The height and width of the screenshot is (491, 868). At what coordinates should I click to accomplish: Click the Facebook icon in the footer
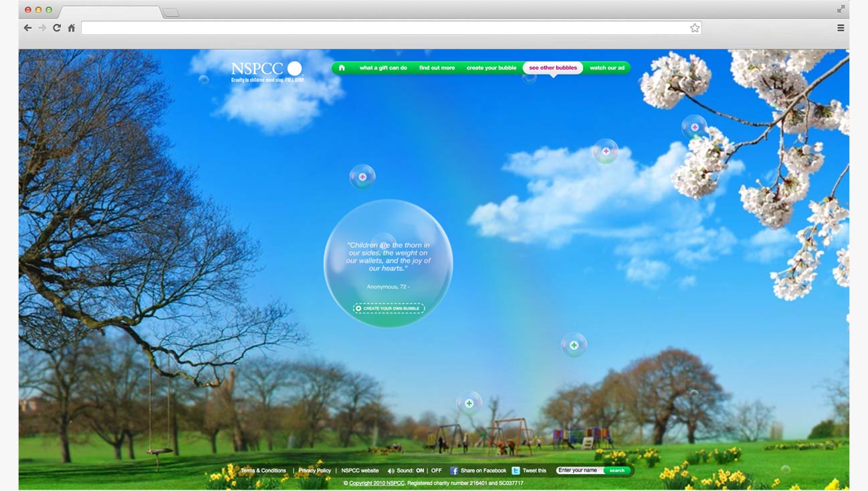pyautogui.click(x=454, y=471)
